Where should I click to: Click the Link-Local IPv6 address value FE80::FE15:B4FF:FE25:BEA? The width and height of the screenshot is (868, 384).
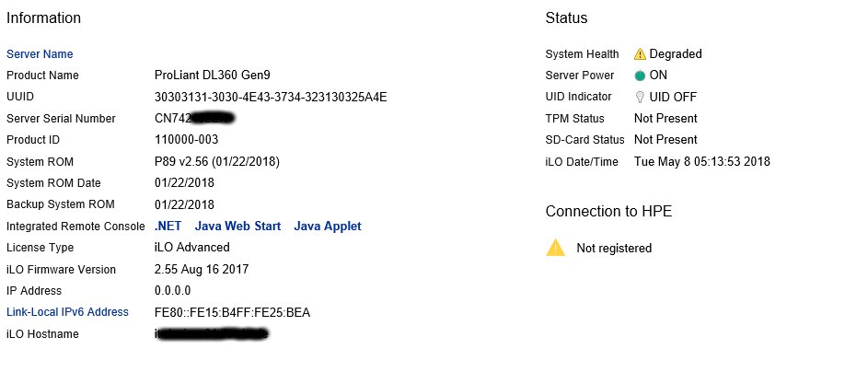click(232, 312)
